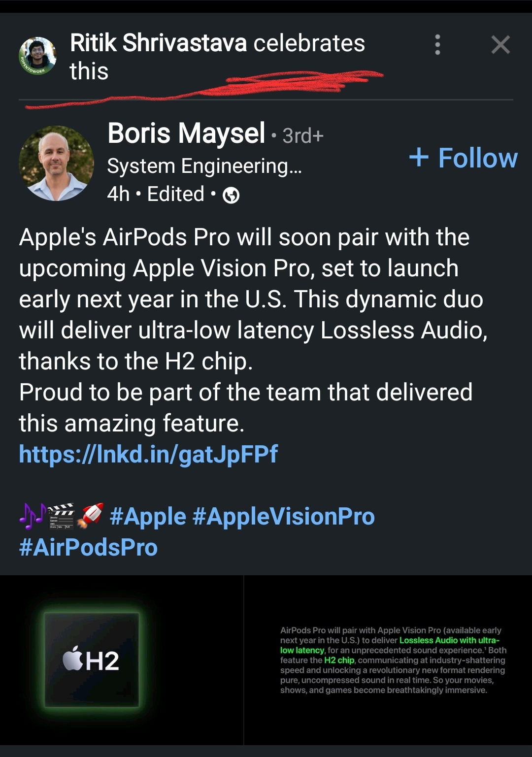Tap the rocket emoji before the hashtags
The height and width of the screenshot is (757, 532).
(x=91, y=516)
